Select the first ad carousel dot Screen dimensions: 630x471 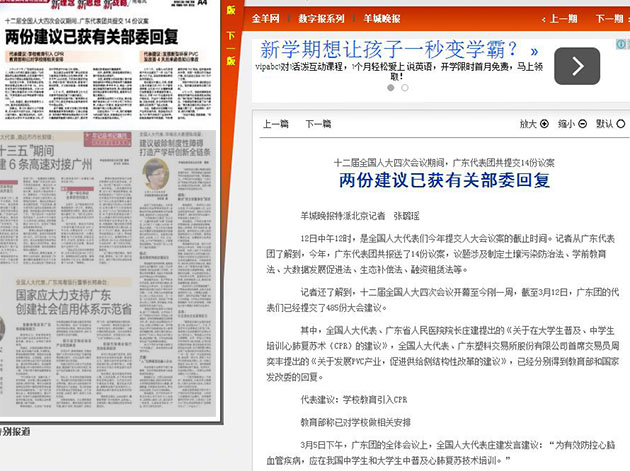[391, 87]
